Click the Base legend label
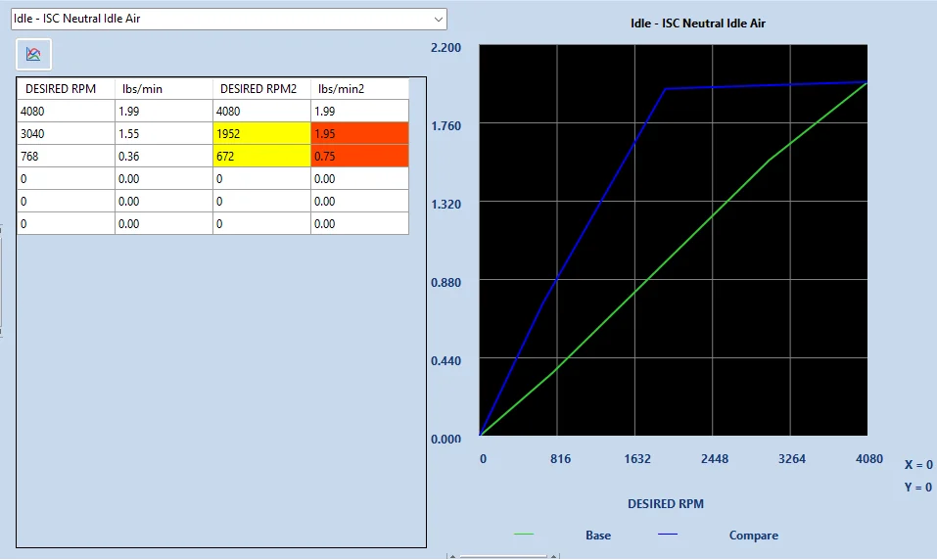The width and height of the screenshot is (937, 560). coord(598,536)
